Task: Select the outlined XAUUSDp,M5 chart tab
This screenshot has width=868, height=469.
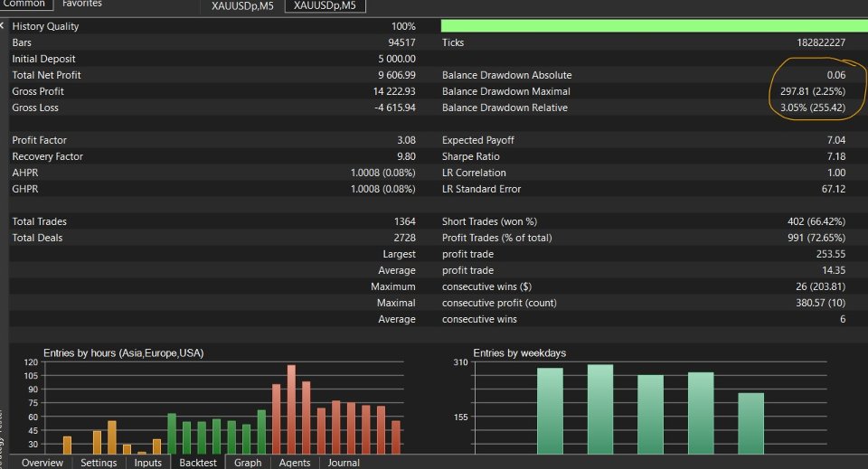Action: tap(325, 5)
